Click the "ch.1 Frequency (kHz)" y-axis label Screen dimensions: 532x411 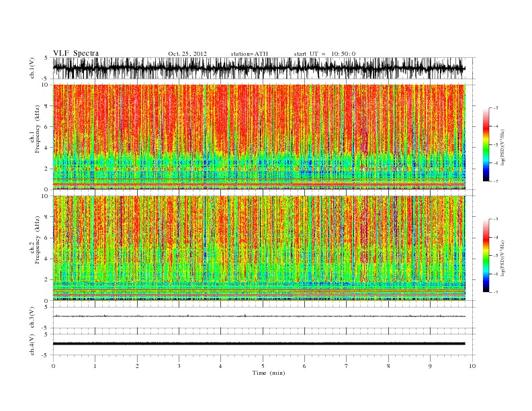tap(35, 129)
